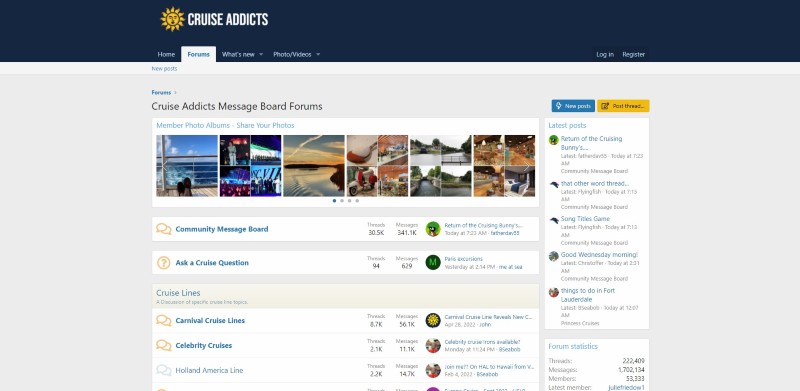Open the Photo/Videos nav item
This screenshot has width=800, height=391.
[292, 54]
